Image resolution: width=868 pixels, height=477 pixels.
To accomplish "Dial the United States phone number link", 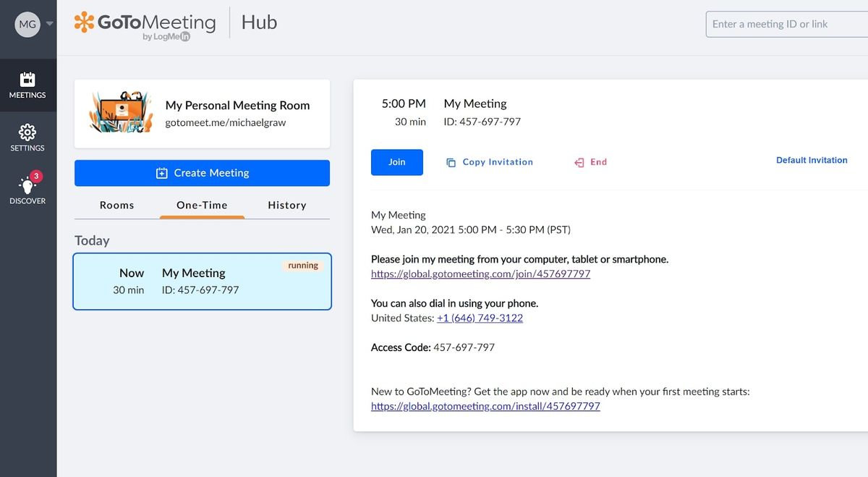I will pos(480,318).
